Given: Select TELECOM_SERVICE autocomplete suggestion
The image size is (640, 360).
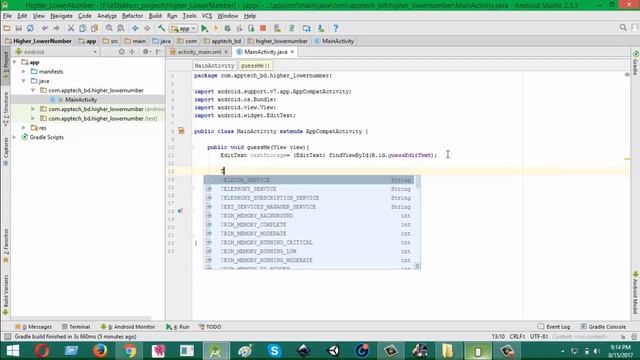Looking at the screenshot, I should tap(309, 180).
